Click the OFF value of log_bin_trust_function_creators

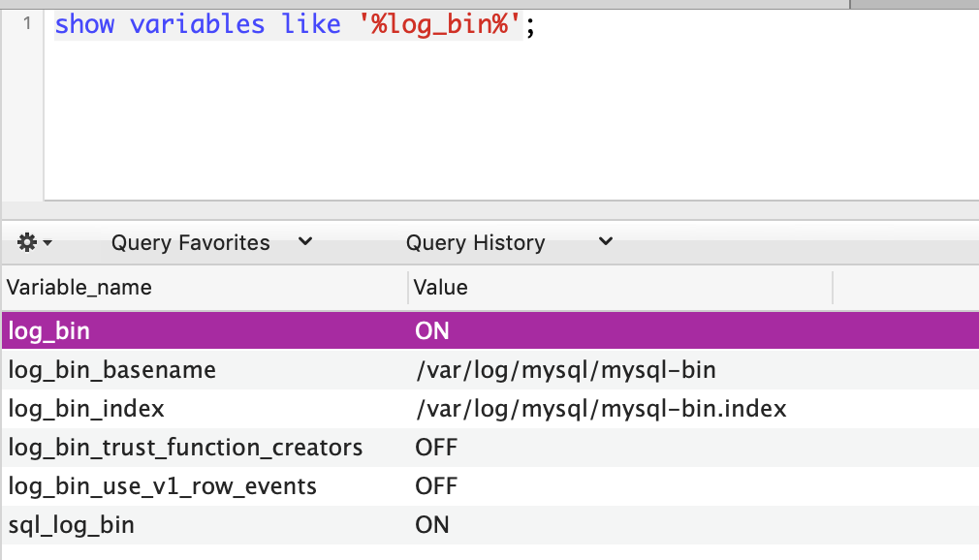click(x=436, y=447)
